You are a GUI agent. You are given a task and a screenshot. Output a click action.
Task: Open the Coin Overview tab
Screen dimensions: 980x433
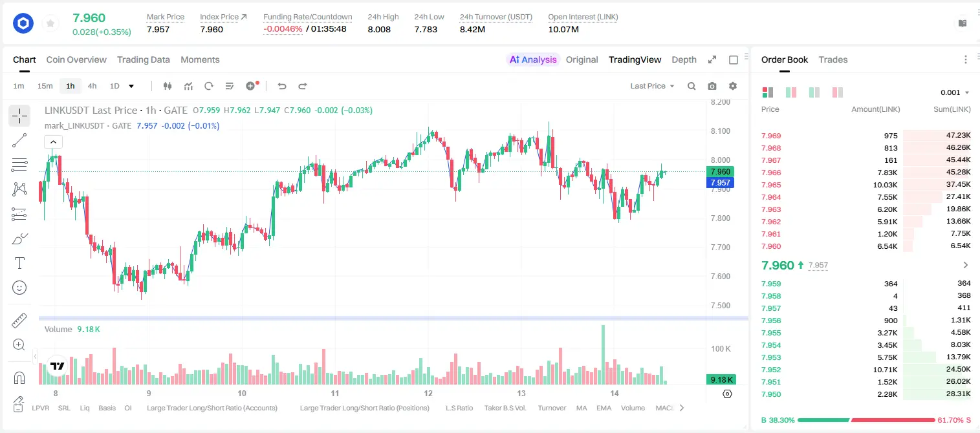pyautogui.click(x=76, y=59)
